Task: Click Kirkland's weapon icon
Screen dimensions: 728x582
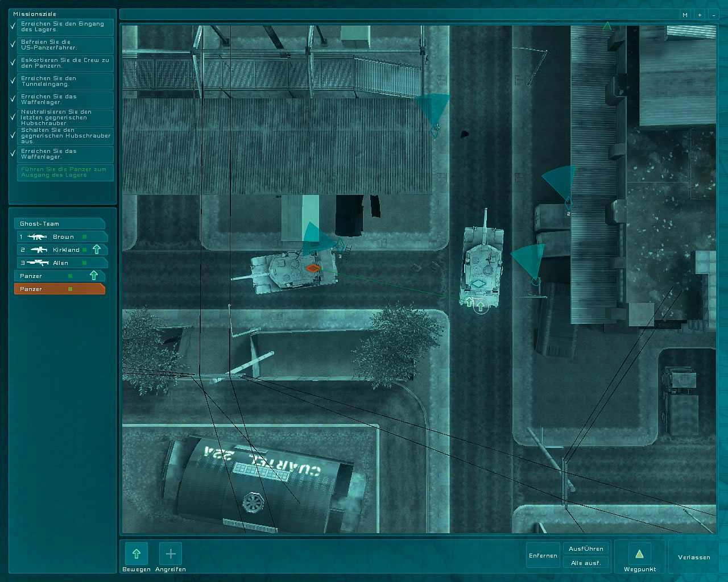Action: pos(39,250)
